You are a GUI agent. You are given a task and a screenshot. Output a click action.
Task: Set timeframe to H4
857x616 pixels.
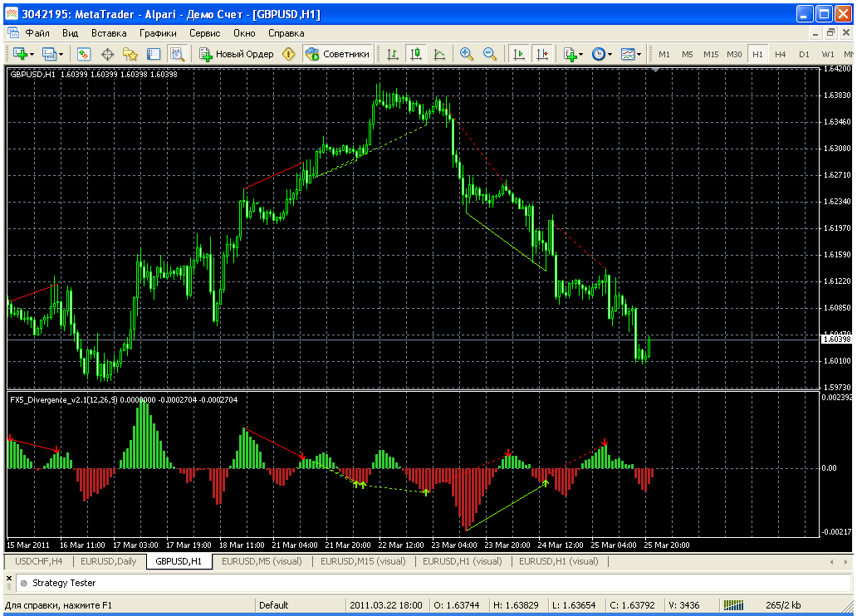pos(780,54)
